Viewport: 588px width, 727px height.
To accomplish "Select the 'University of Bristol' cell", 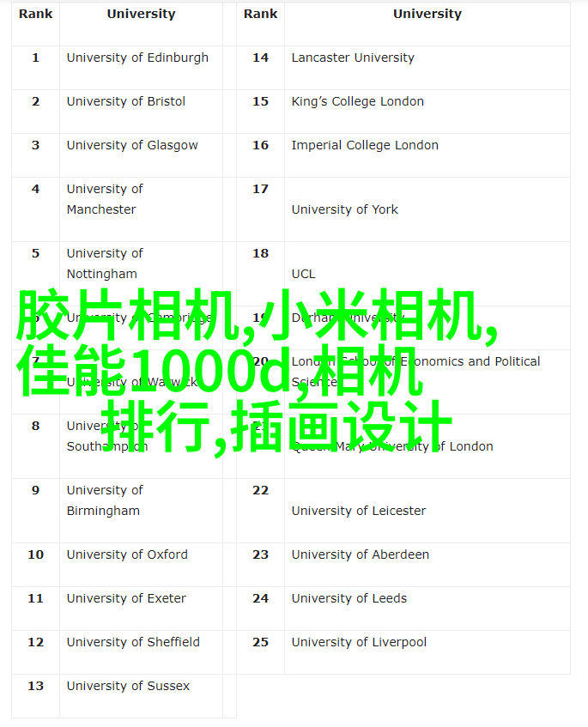I will pyautogui.click(x=141, y=112).
